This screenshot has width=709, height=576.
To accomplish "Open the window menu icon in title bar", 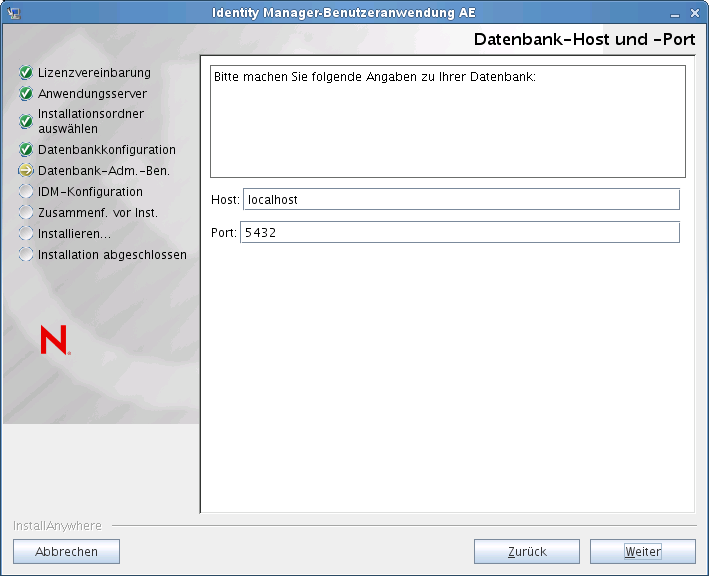I will click(14, 13).
